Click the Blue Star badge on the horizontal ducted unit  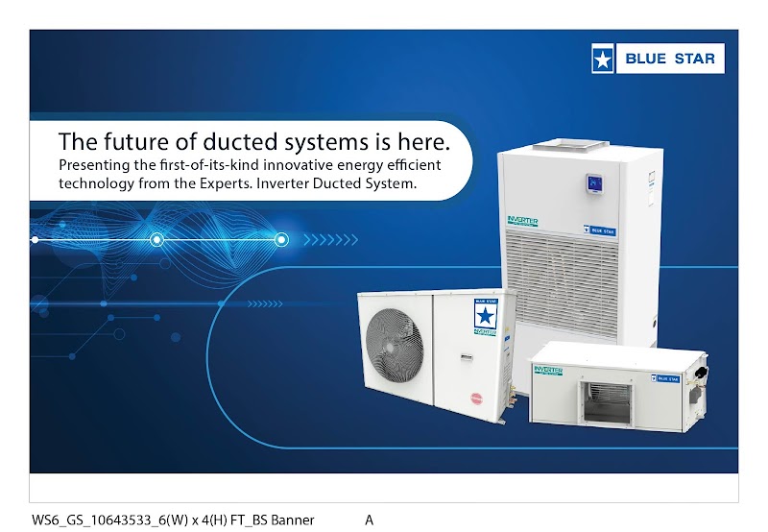point(665,378)
